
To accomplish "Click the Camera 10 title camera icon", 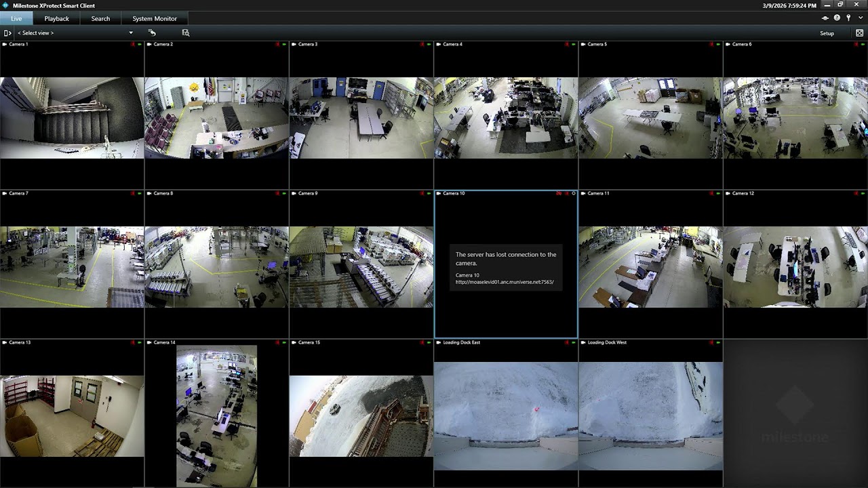I will (x=439, y=193).
